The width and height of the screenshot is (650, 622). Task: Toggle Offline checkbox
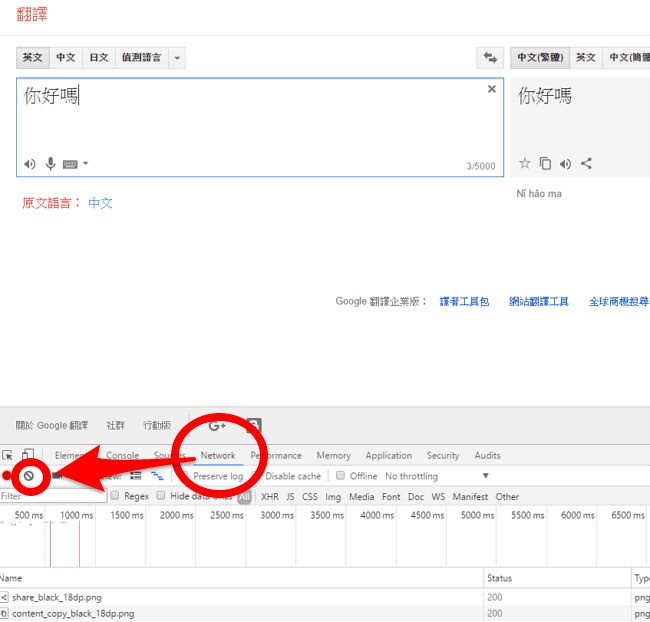(340, 475)
